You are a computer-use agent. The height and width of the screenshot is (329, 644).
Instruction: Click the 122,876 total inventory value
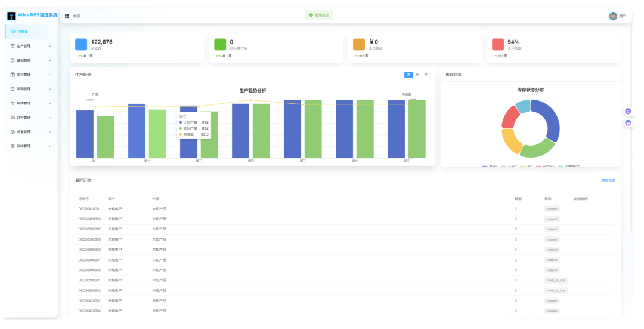[101, 42]
